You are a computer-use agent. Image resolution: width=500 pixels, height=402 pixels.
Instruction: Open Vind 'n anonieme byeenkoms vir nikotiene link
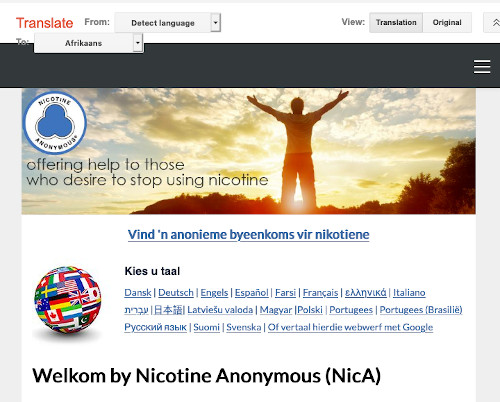pos(249,235)
